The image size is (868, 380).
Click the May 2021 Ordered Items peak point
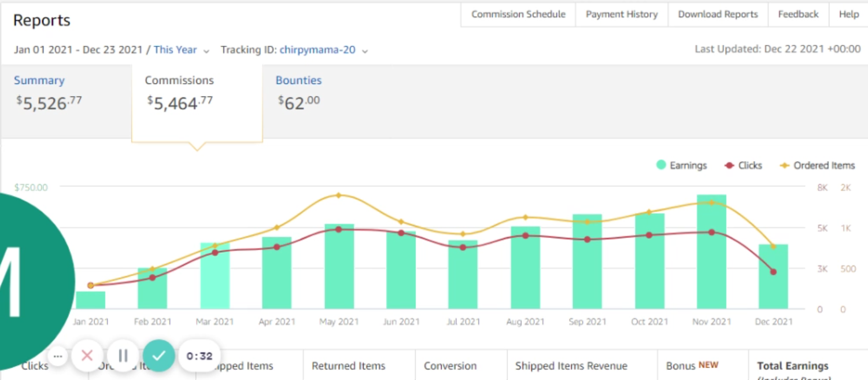pyautogui.click(x=339, y=195)
